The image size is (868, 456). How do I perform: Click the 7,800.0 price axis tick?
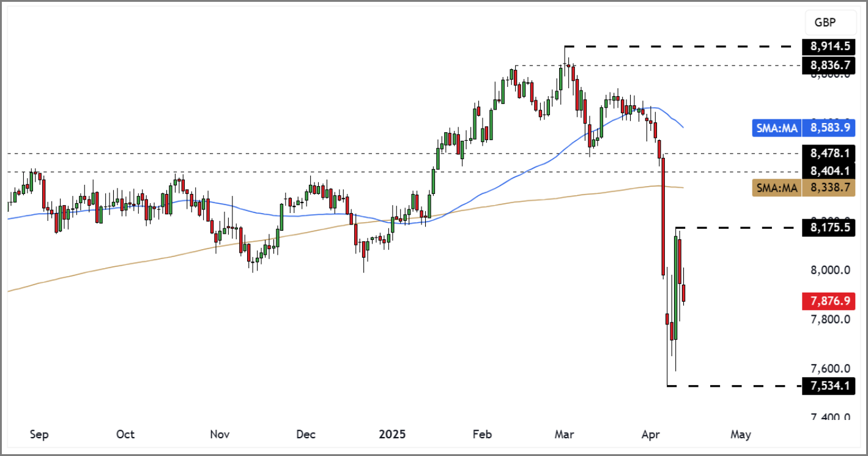830,320
